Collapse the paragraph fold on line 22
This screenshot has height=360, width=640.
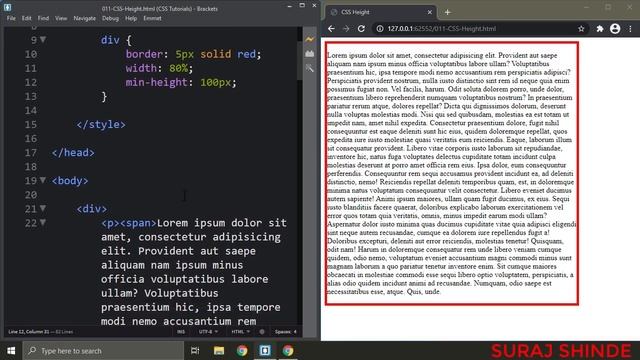43,222
